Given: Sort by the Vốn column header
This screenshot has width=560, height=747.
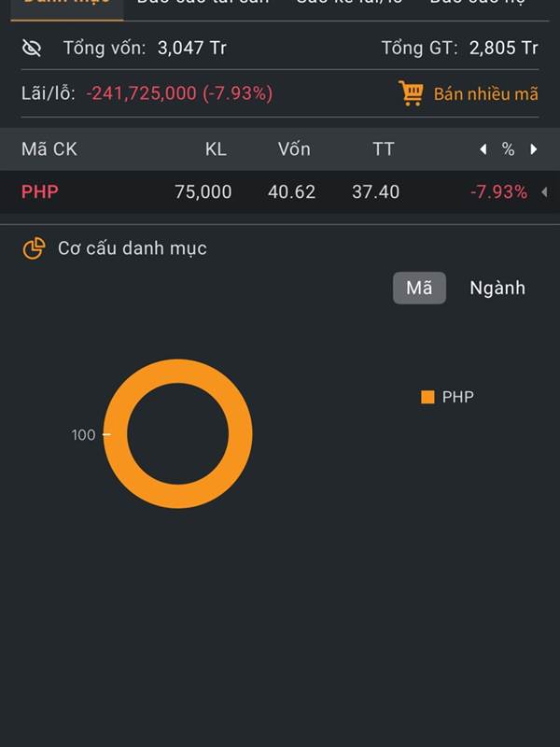Looking at the screenshot, I should [294, 149].
